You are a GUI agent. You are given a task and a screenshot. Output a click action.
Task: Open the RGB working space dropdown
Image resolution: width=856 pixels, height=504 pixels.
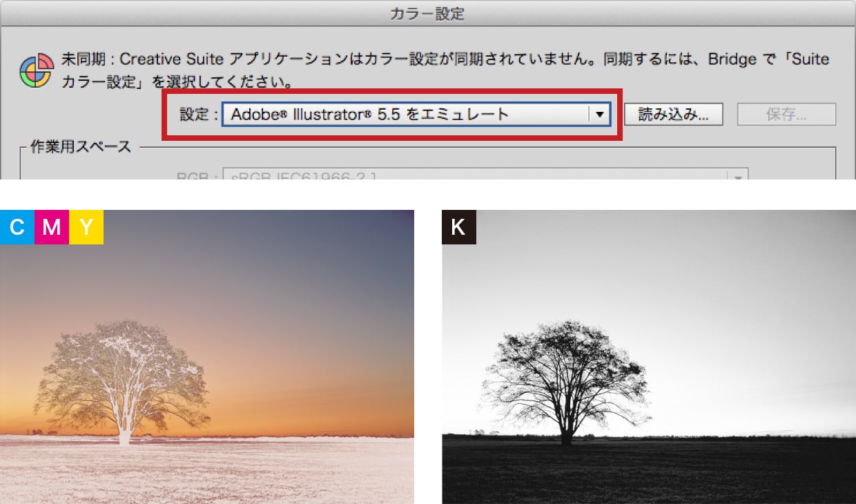[x=476, y=175]
